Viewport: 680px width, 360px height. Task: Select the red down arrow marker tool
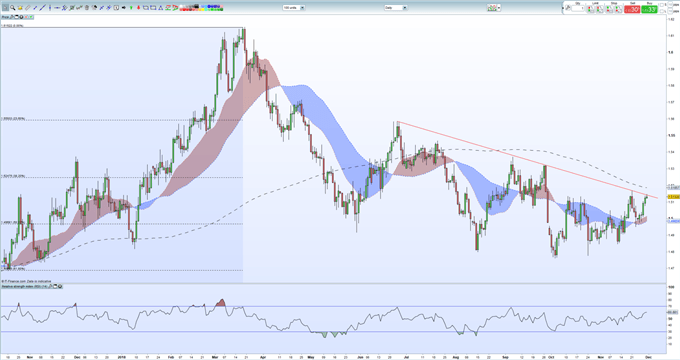point(138,7)
